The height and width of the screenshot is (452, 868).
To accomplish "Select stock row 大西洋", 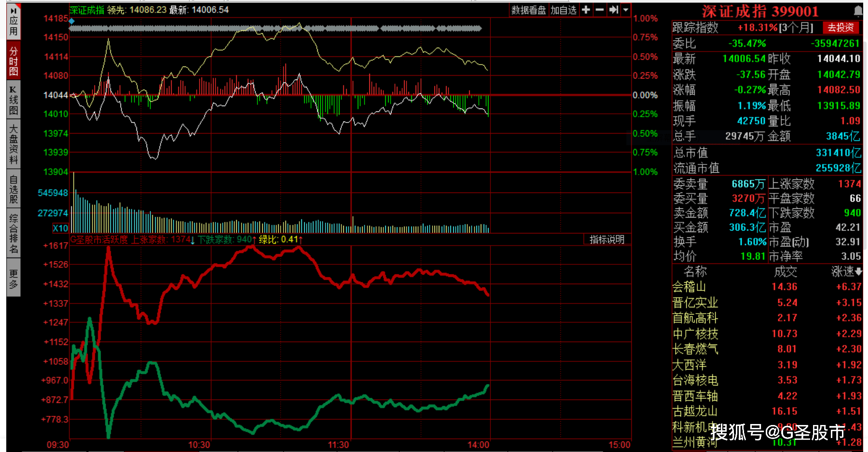I will coord(767,365).
